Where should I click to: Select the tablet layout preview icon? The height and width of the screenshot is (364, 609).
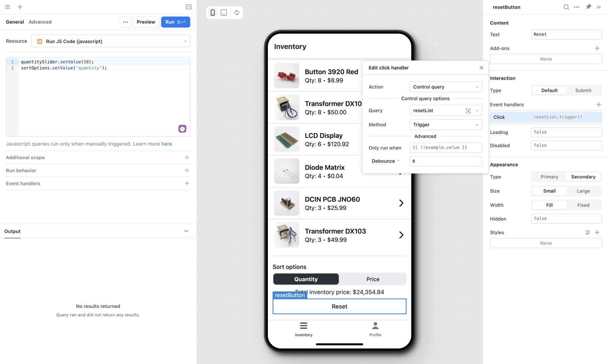224,13
